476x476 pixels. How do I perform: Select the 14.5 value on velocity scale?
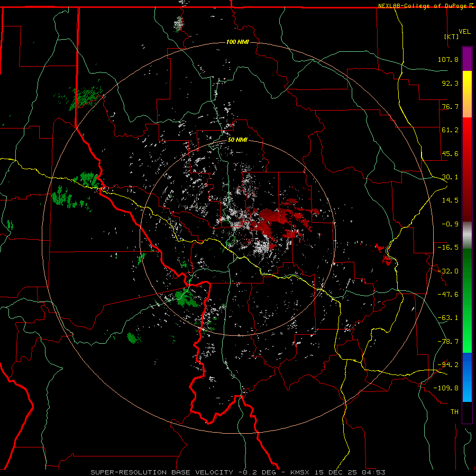coord(450,200)
